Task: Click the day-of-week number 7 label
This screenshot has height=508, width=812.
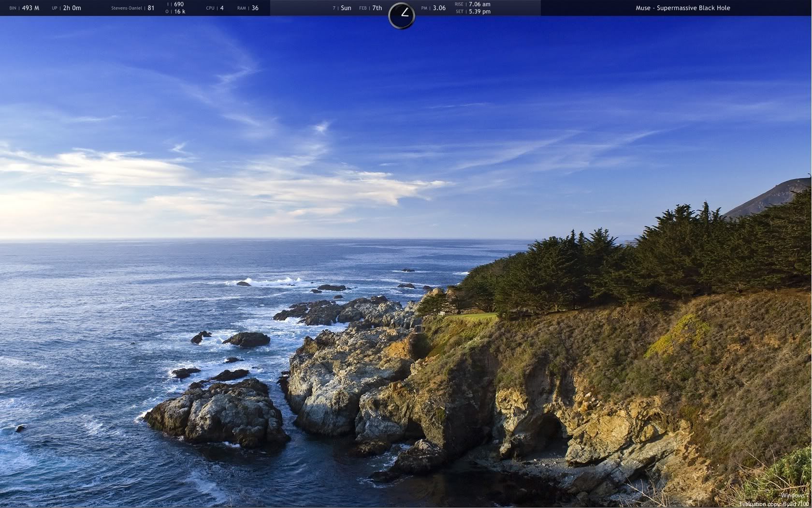Action: (334, 8)
